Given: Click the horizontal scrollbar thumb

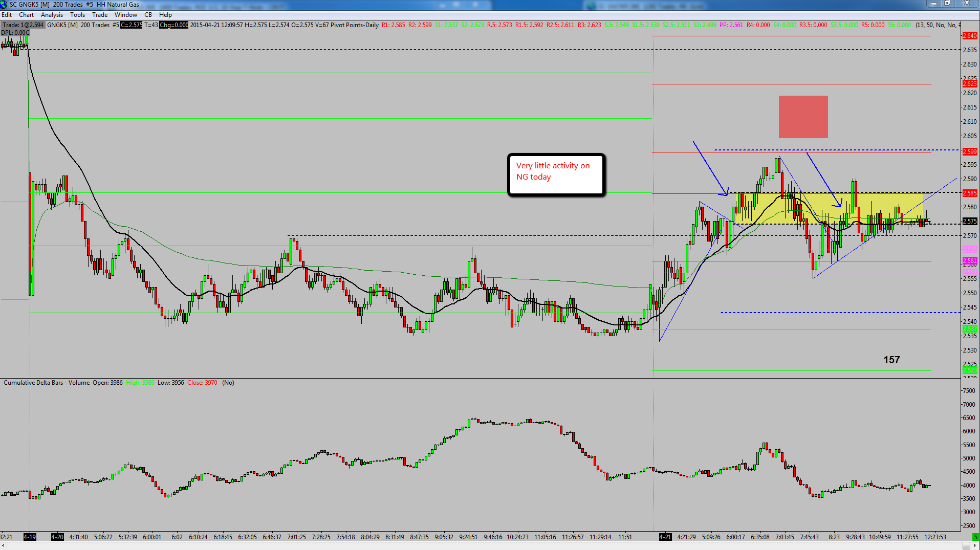Looking at the screenshot, I should coord(966,546).
